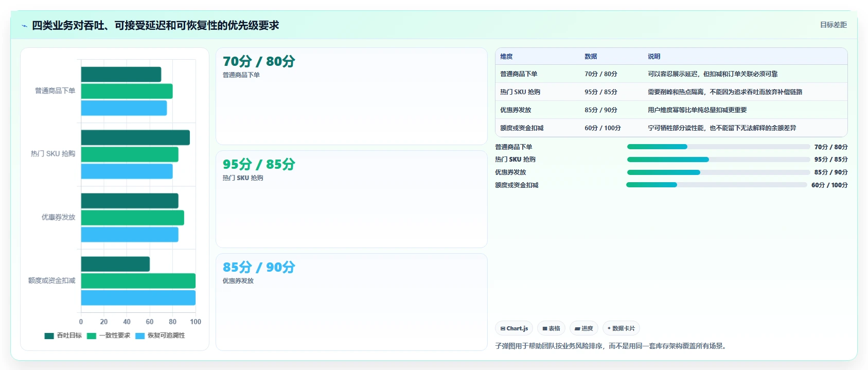Click the 维度 table column header
Screen dimensions: 868x370
point(506,57)
